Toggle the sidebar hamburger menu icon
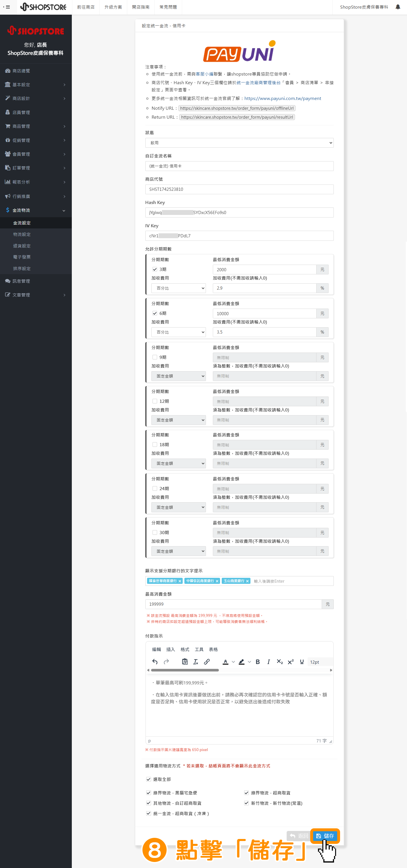 tap(7, 7)
